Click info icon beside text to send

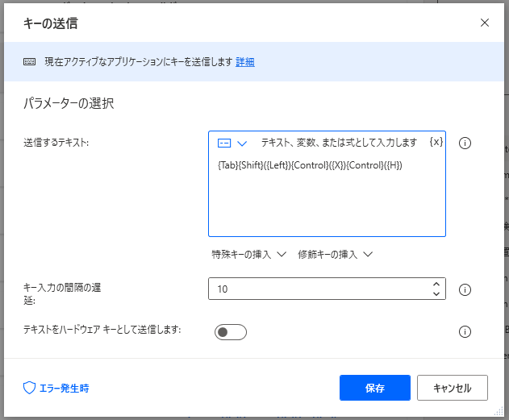[465, 143]
